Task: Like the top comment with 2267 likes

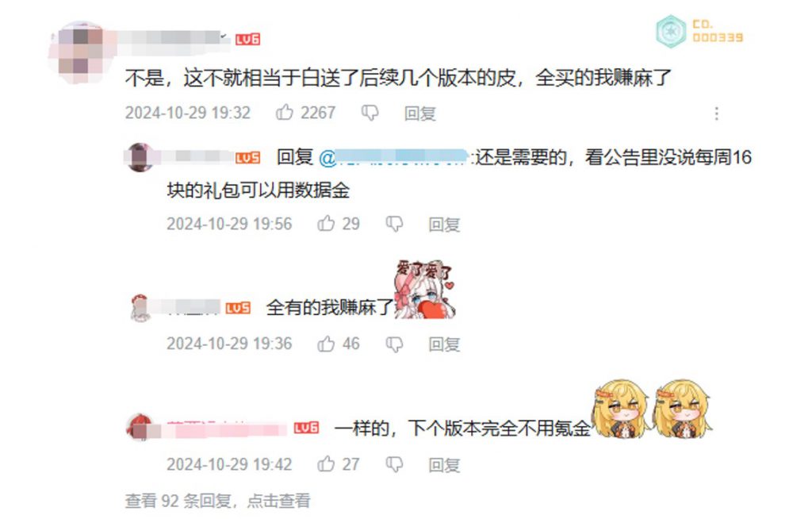Action: (285, 112)
